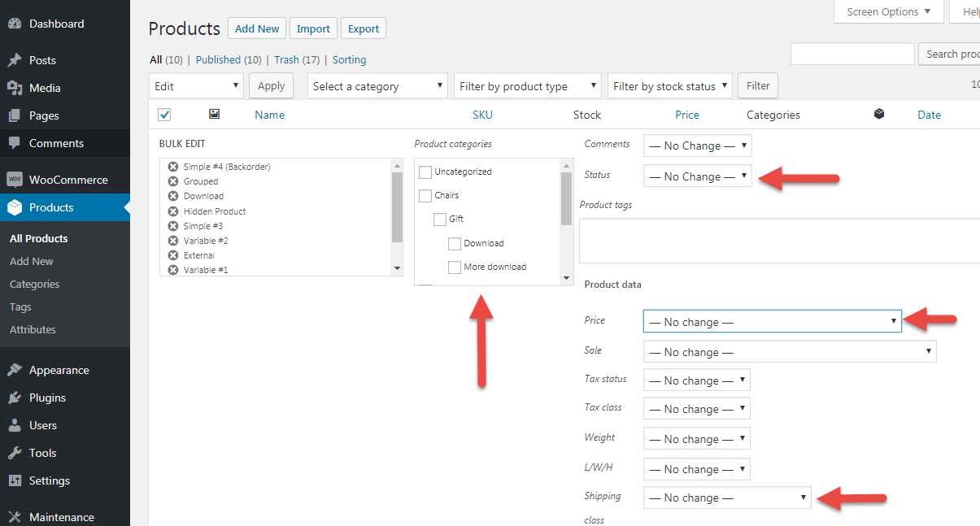Click the Export button

click(364, 28)
